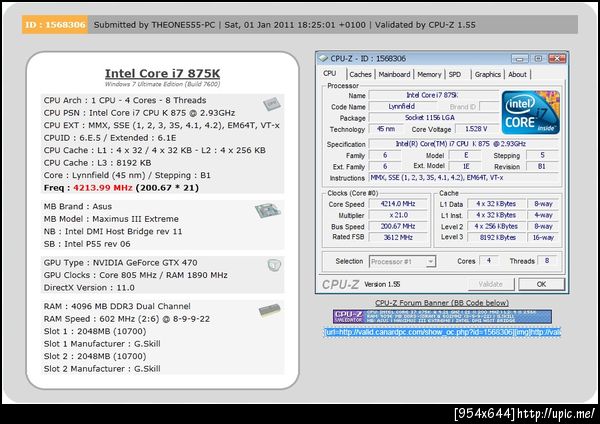600x424 pixels.
Task: Open the Graphics tab
Action: click(x=488, y=74)
